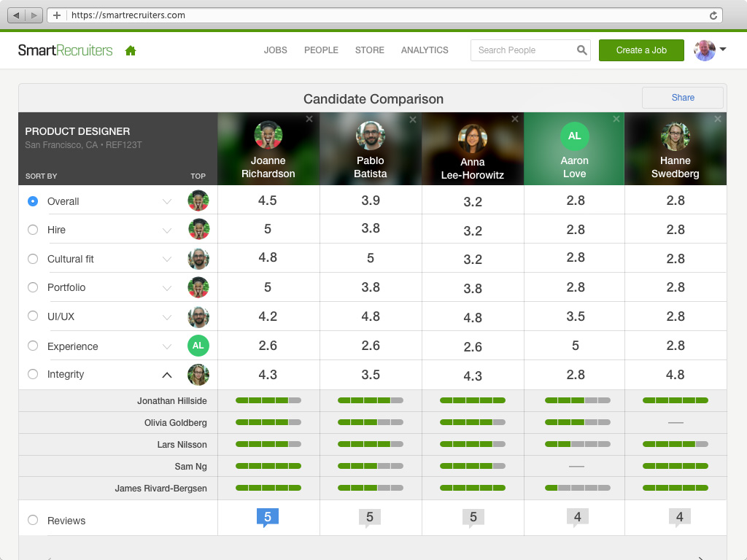The width and height of the screenshot is (747, 560).
Task: Open the ANALYTICS menu
Action: pyautogui.click(x=425, y=50)
